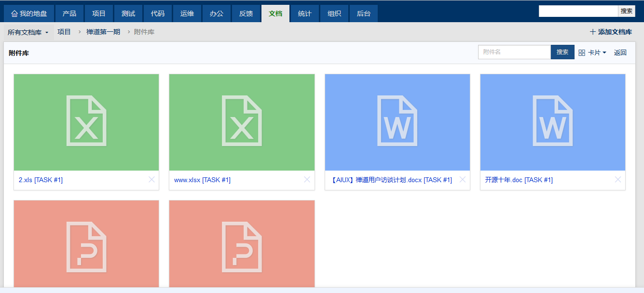Open the 运维 tab
This screenshot has height=293, width=644.
(x=187, y=13)
